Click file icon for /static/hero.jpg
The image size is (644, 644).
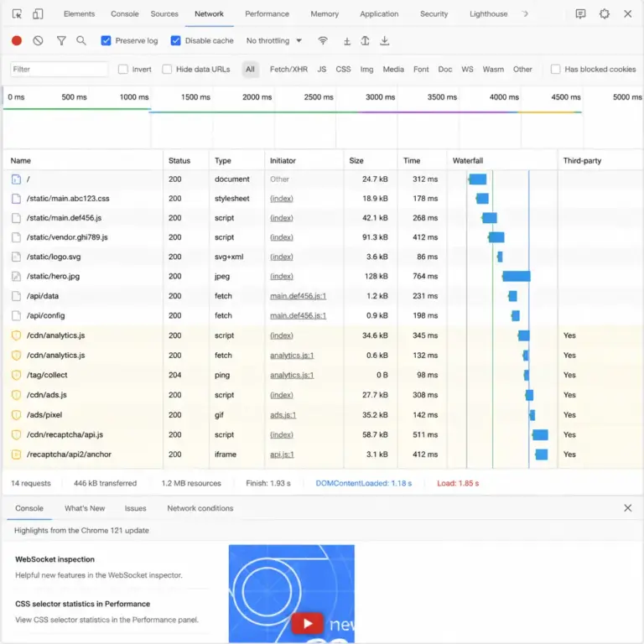16,276
